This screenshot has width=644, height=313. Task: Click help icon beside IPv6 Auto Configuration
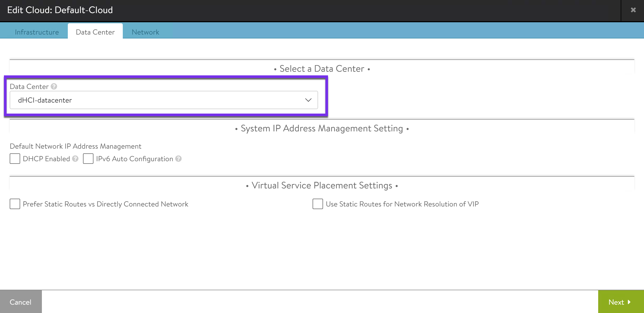pos(179,159)
